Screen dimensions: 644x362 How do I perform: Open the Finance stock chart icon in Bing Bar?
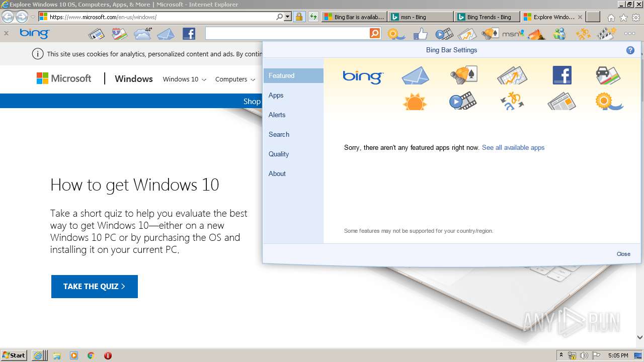467,34
